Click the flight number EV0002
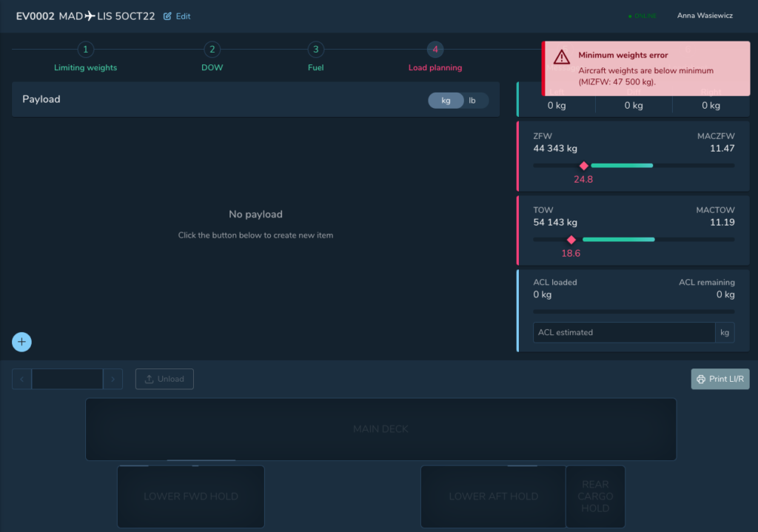The height and width of the screenshot is (532, 758). tap(36, 16)
